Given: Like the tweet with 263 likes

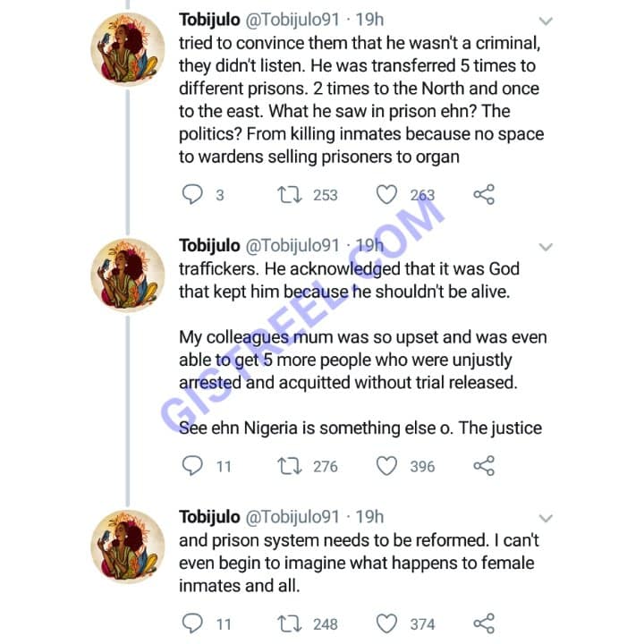Looking at the screenshot, I should point(386,194).
